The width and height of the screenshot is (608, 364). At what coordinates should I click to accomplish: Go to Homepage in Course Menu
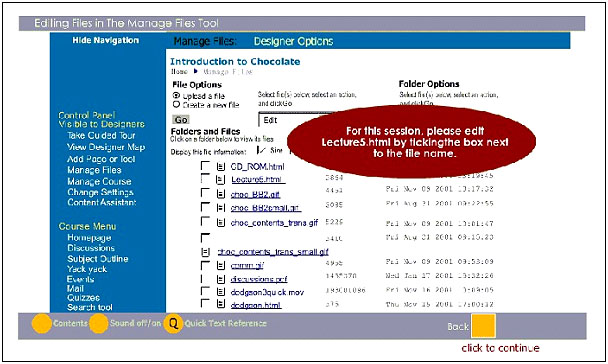(89, 238)
